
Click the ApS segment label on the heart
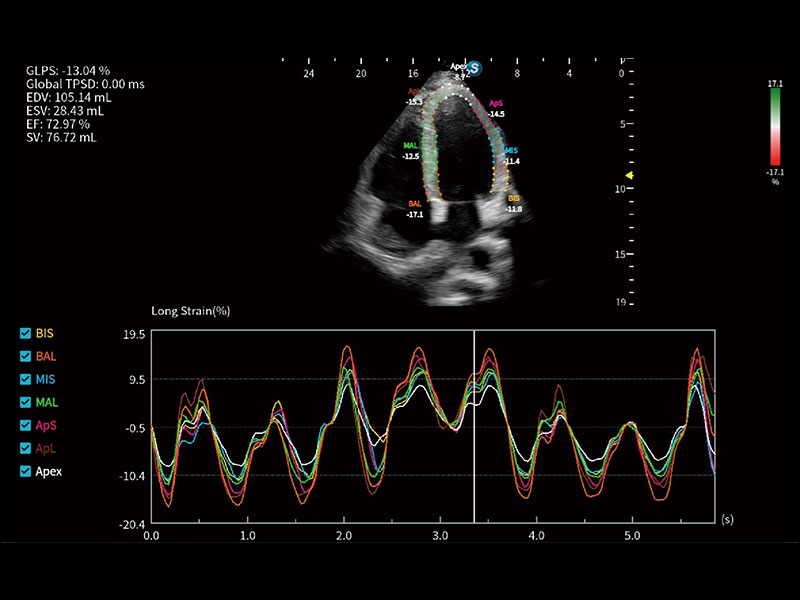(x=496, y=103)
